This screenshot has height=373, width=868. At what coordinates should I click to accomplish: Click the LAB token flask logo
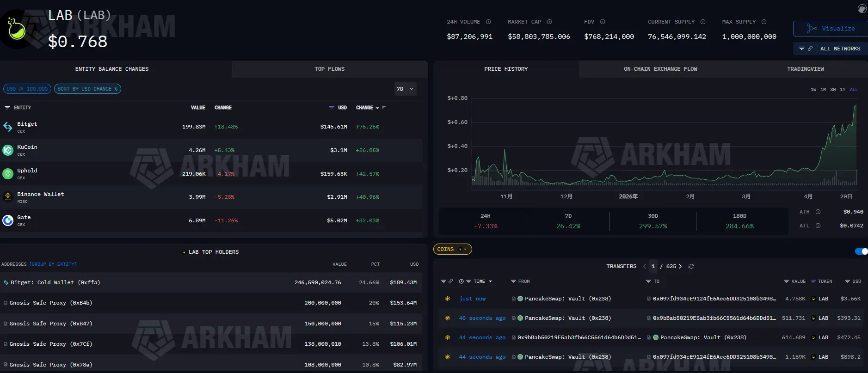point(17,29)
